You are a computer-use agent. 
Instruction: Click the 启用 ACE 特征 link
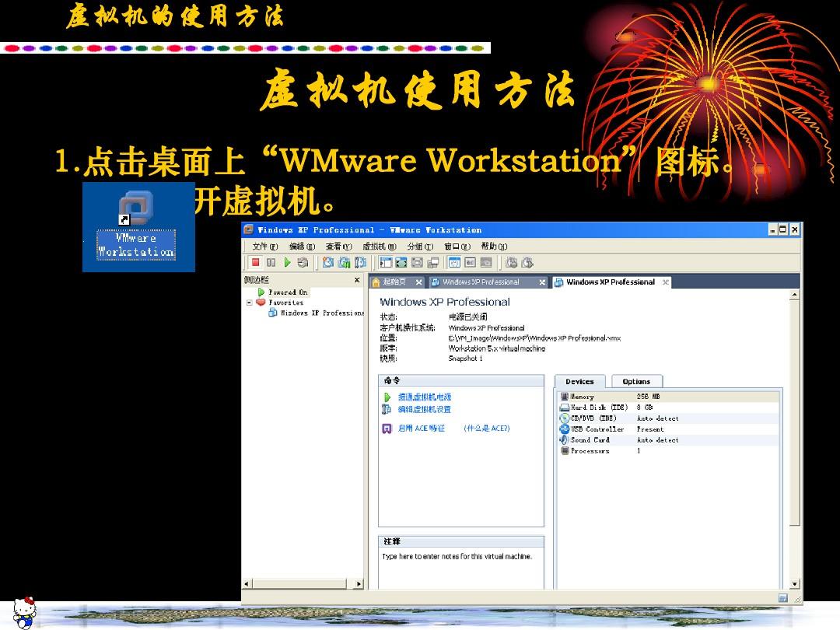click(421, 429)
